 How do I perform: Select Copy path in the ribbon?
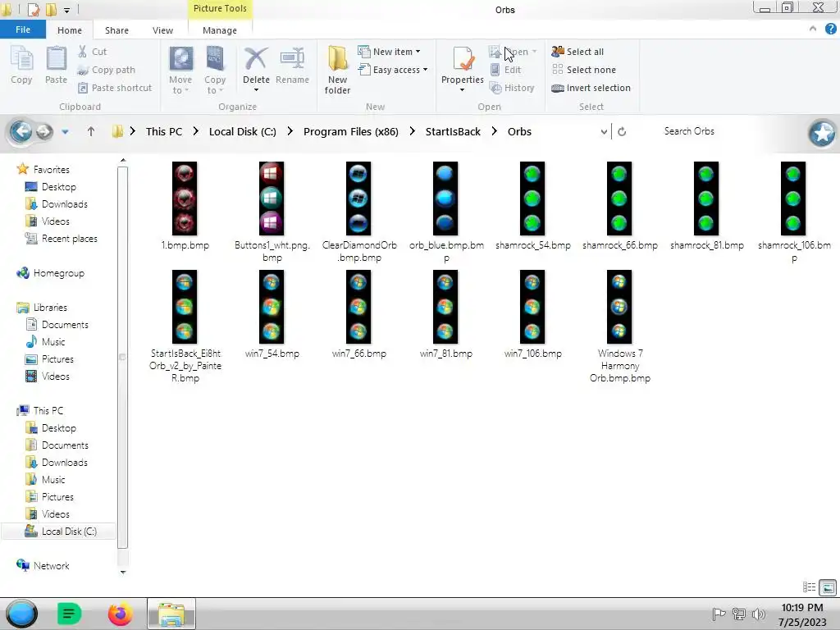106,70
